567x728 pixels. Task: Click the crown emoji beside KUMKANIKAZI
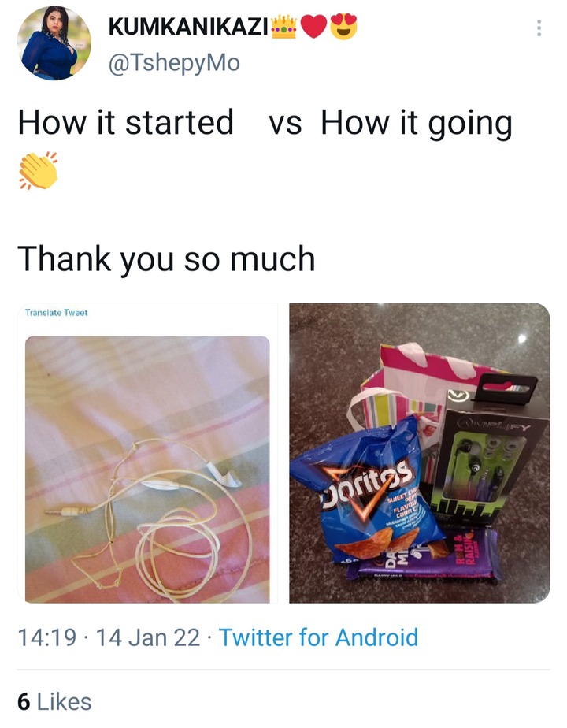pos(283,28)
